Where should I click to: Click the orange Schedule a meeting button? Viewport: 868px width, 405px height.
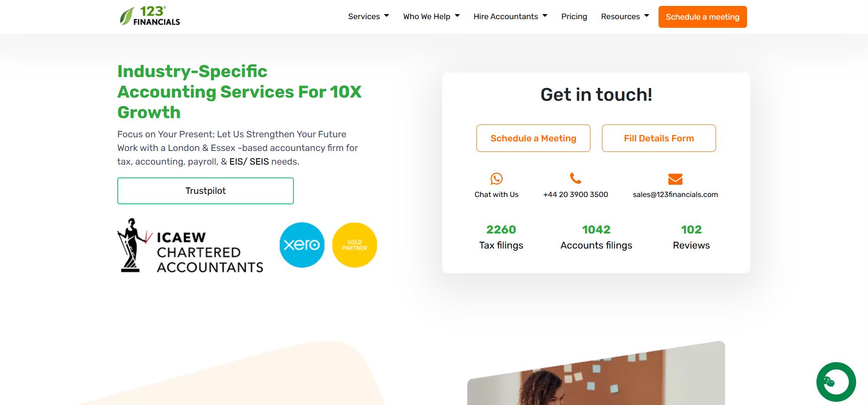[702, 17]
